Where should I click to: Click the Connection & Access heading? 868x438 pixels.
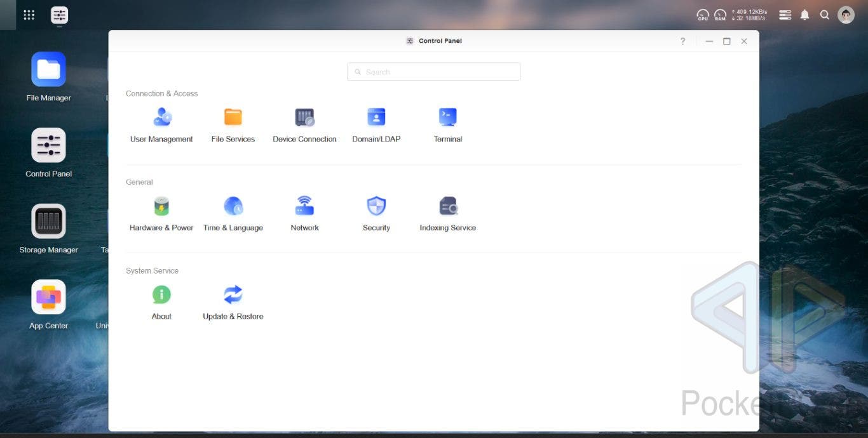(161, 93)
